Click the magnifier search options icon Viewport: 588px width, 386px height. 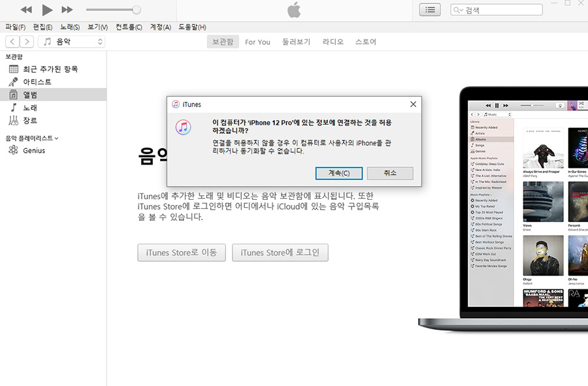tap(457, 10)
